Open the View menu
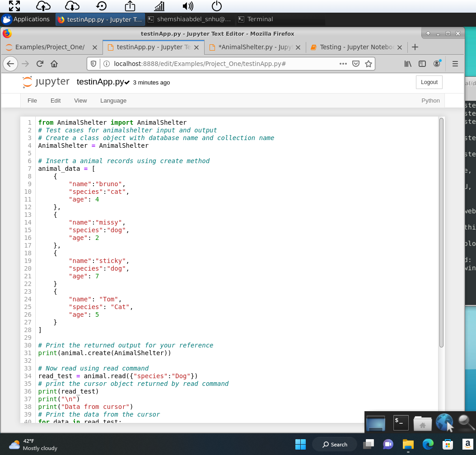 (80, 101)
